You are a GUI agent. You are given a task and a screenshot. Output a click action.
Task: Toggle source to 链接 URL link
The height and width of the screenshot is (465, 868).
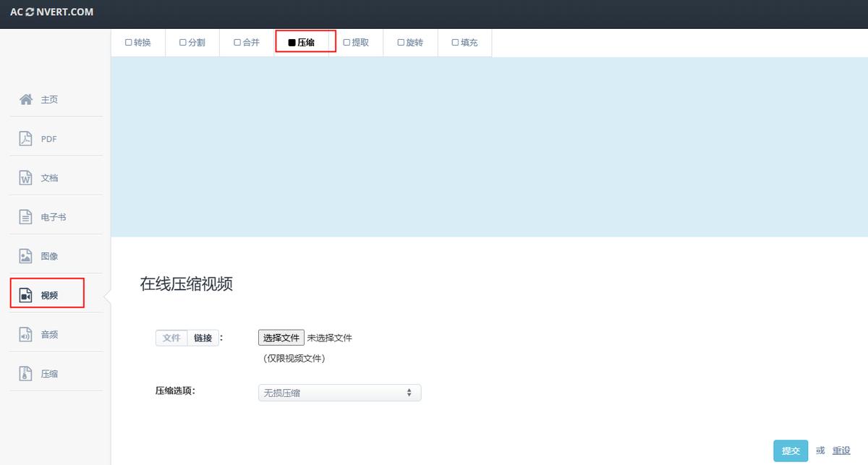click(x=203, y=338)
